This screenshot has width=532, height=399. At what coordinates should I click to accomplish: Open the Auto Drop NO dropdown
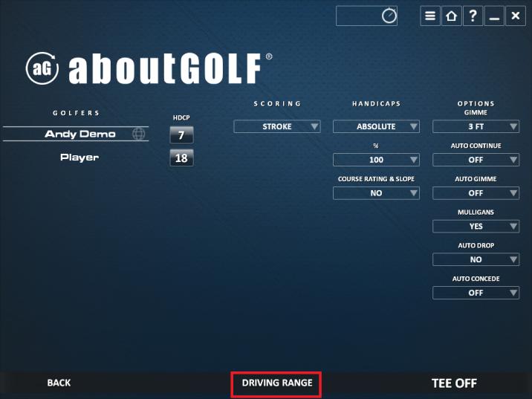(x=476, y=259)
